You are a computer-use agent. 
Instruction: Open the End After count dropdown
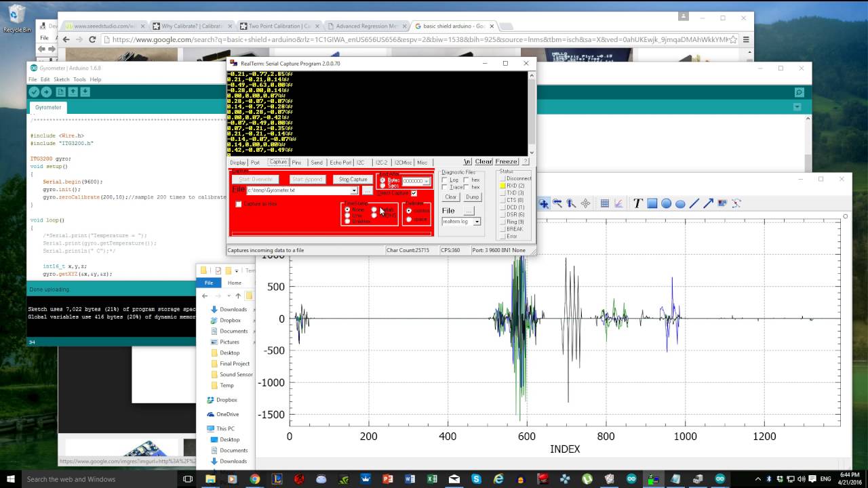pyautogui.click(x=426, y=182)
